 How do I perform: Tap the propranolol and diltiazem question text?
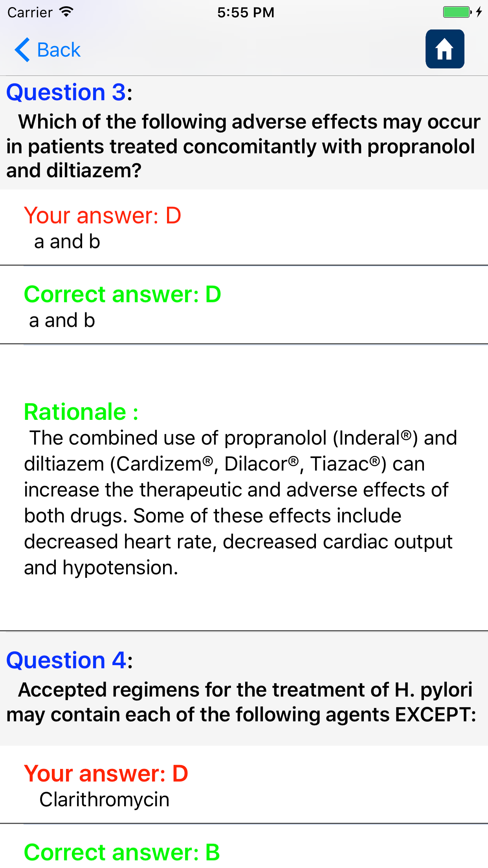(x=244, y=146)
